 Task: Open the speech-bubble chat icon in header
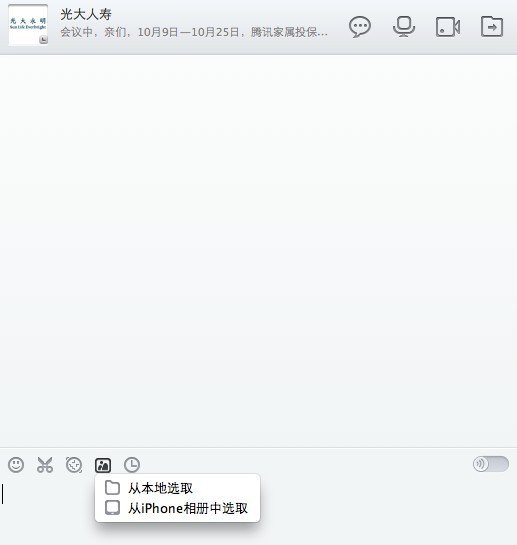pyautogui.click(x=360, y=27)
